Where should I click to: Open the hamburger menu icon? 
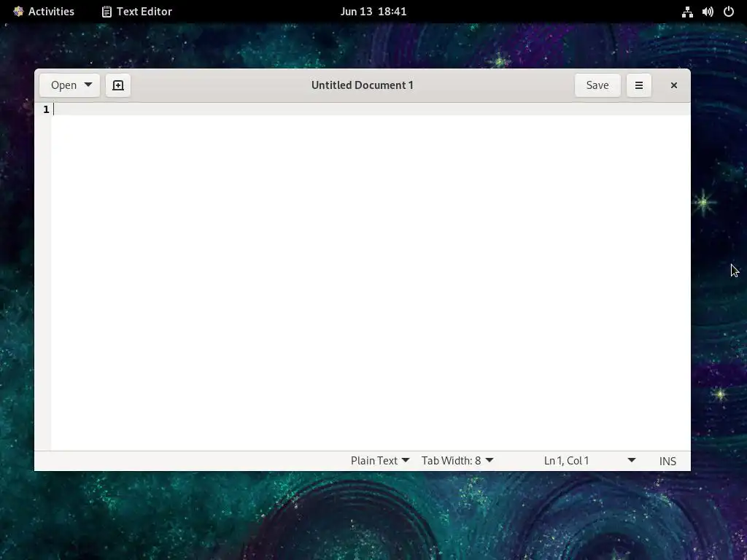tap(639, 85)
